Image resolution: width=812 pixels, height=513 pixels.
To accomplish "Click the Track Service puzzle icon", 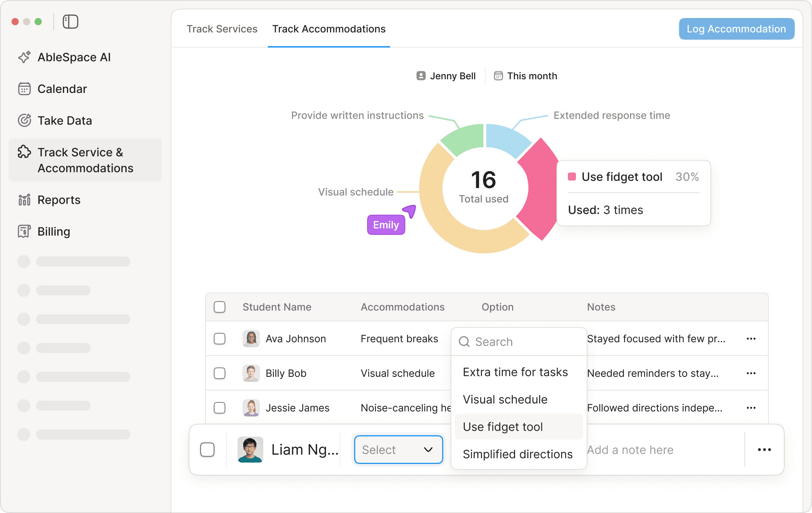I will (x=24, y=152).
